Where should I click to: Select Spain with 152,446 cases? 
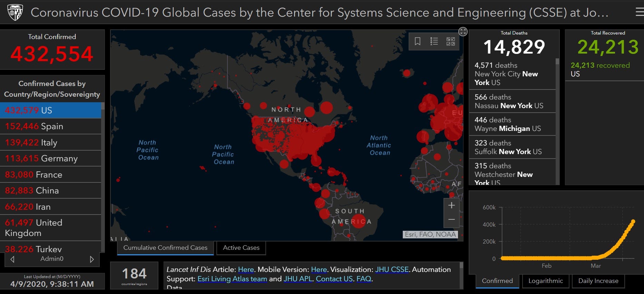click(50, 126)
